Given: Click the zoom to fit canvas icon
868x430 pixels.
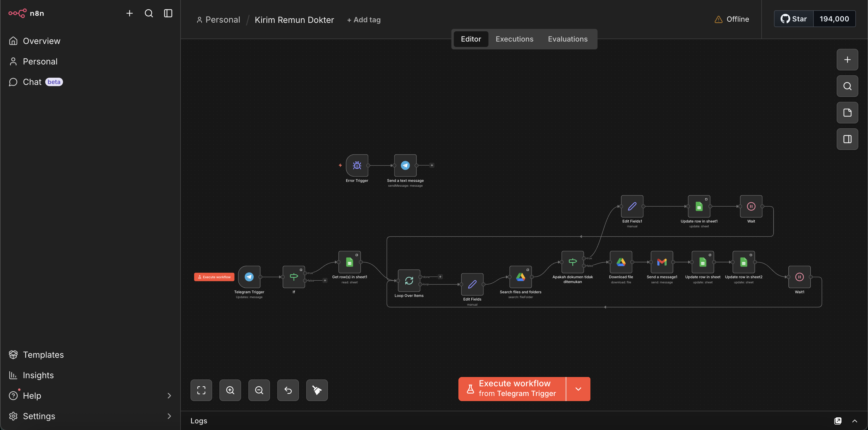Looking at the screenshot, I should click(x=201, y=390).
